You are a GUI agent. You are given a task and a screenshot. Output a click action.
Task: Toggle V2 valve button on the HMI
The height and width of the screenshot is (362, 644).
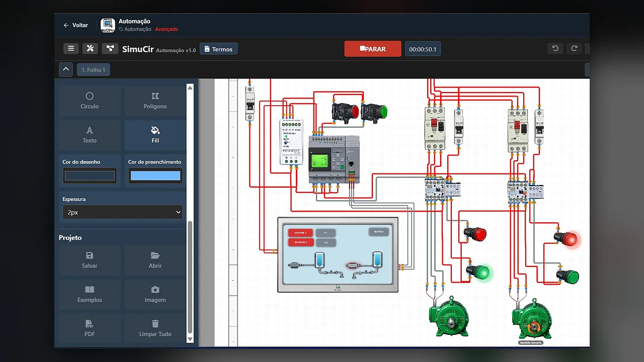point(326,242)
